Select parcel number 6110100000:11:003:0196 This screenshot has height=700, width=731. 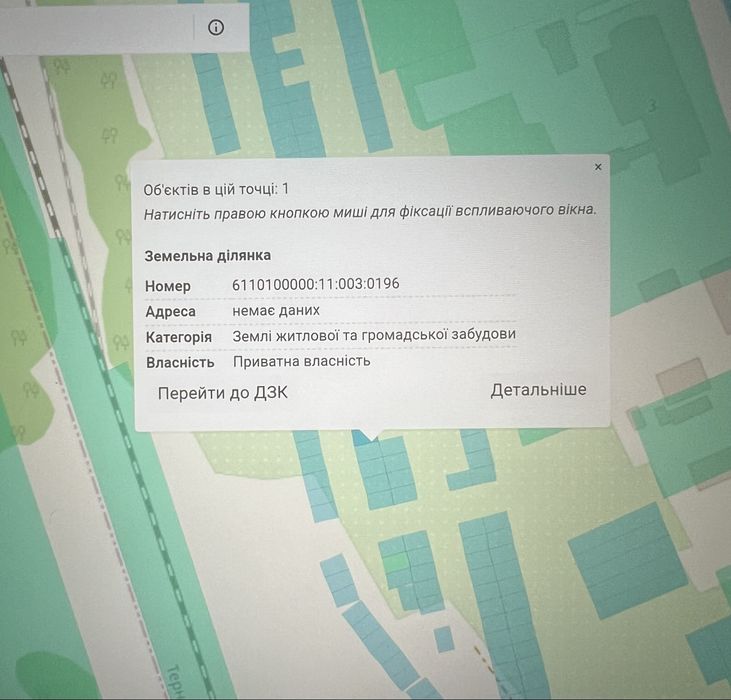(316, 283)
